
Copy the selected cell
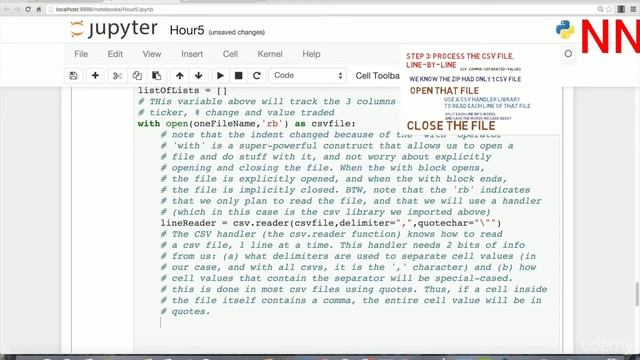pyautogui.click(x=137, y=76)
